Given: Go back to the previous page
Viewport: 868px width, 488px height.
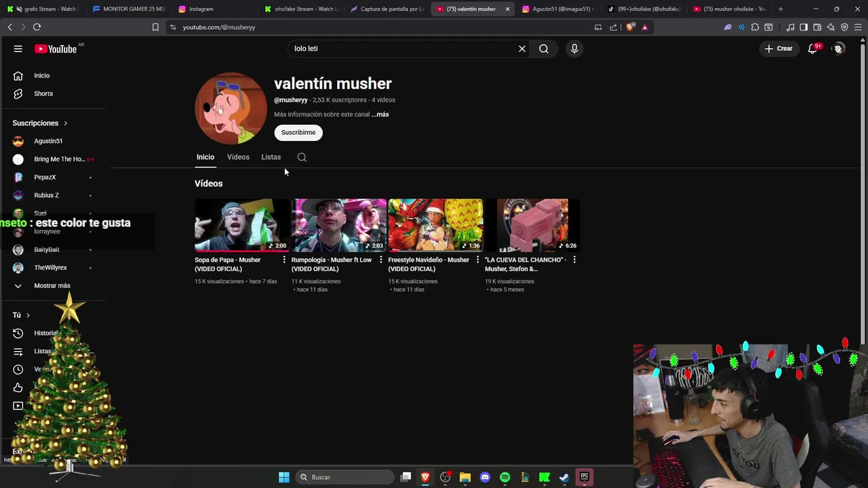Looking at the screenshot, I should [x=9, y=27].
